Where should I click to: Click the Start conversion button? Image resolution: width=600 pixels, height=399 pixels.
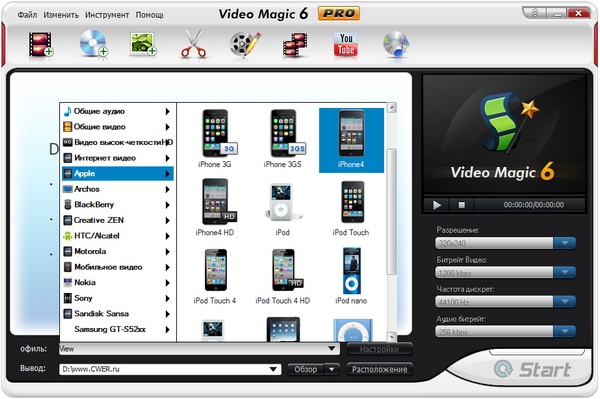click(532, 370)
